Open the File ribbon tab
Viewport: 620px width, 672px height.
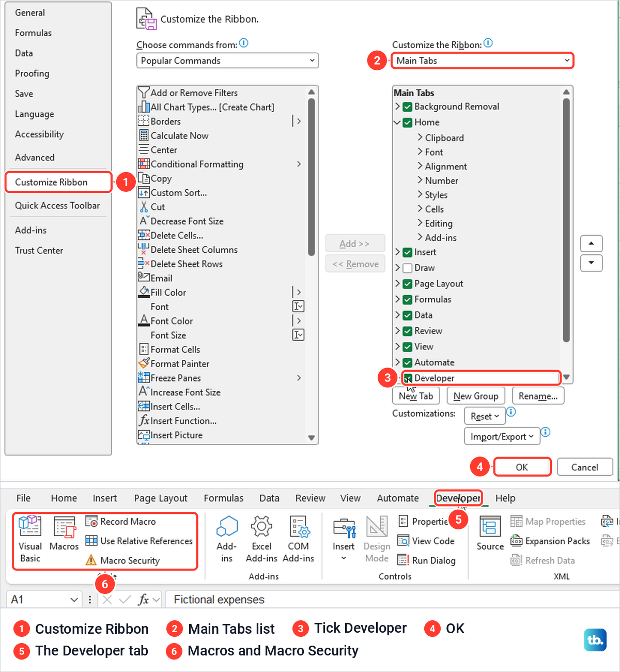(x=23, y=498)
